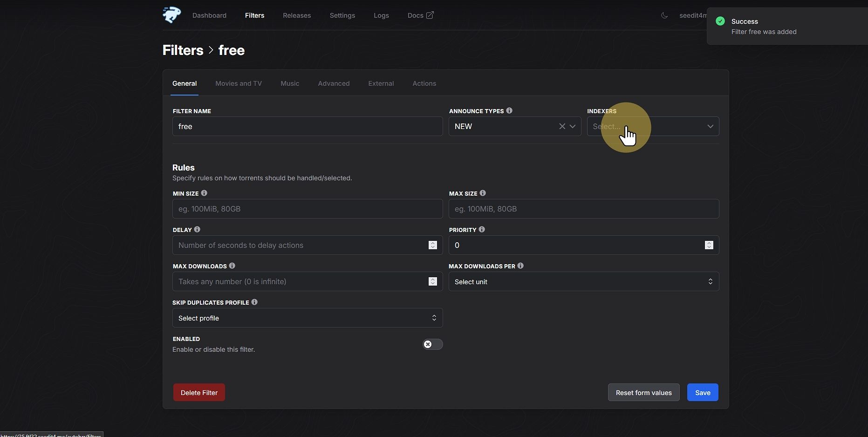Screen dimensions: 868x437
Task: Expand the Announce Types dropdown arrow
Action: point(573,126)
